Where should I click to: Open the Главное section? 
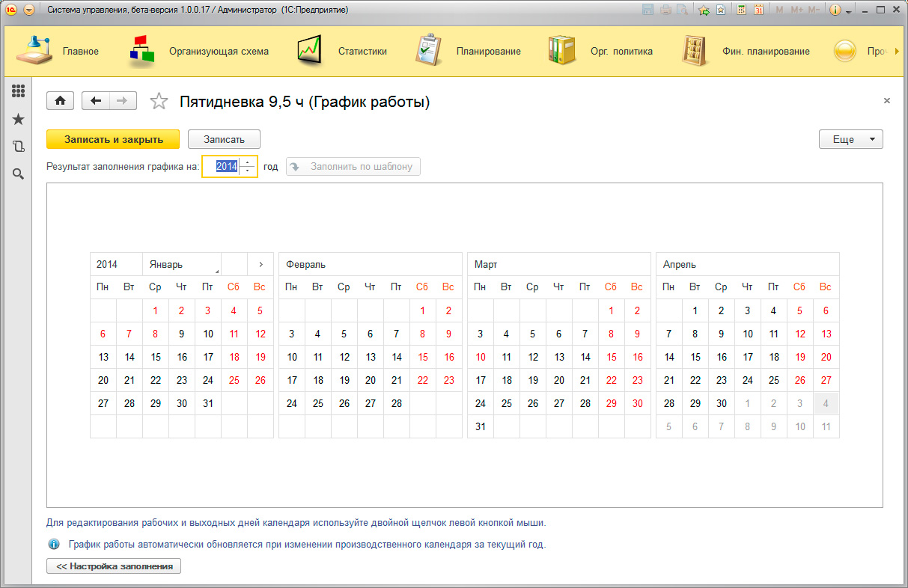coord(58,52)
